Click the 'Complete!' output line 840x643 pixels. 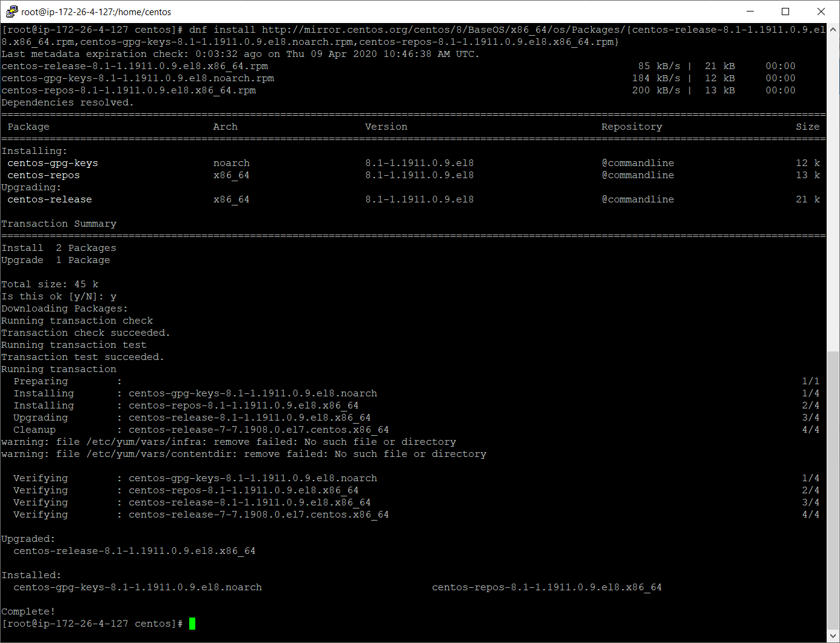tap(28, 611)
